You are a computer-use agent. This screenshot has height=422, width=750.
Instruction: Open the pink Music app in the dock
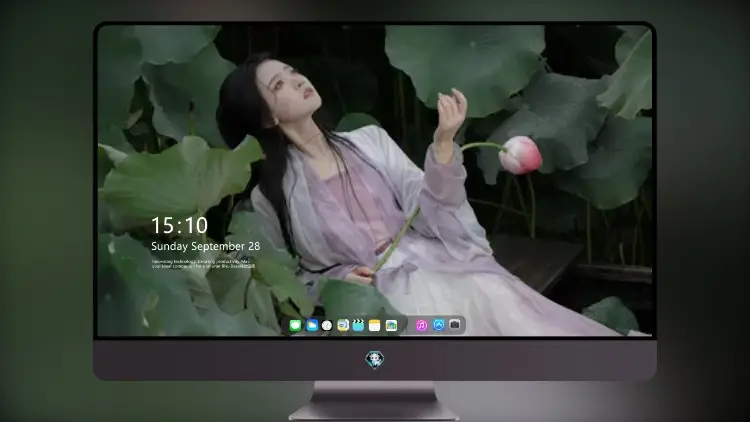[421, 325]
